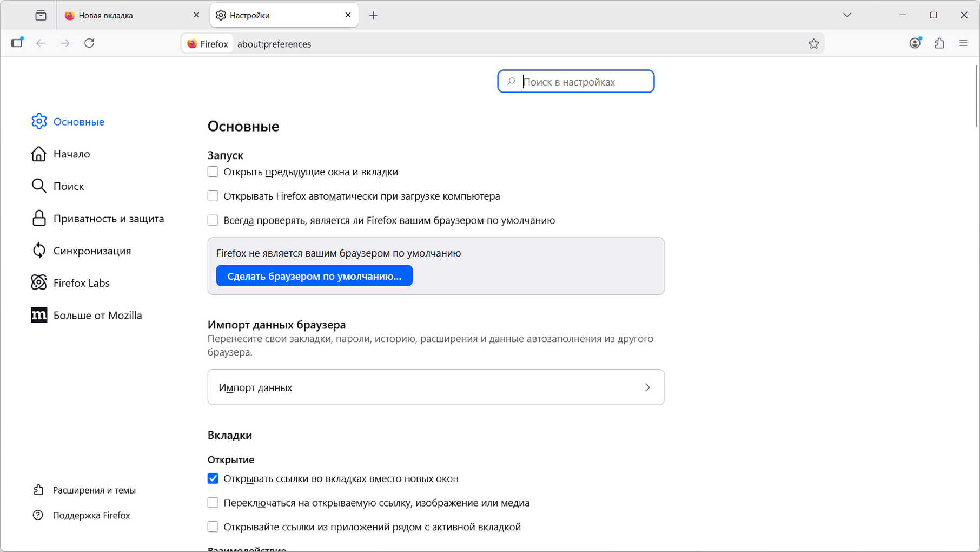Open the Firefox account profile icon

coord(915,43)
